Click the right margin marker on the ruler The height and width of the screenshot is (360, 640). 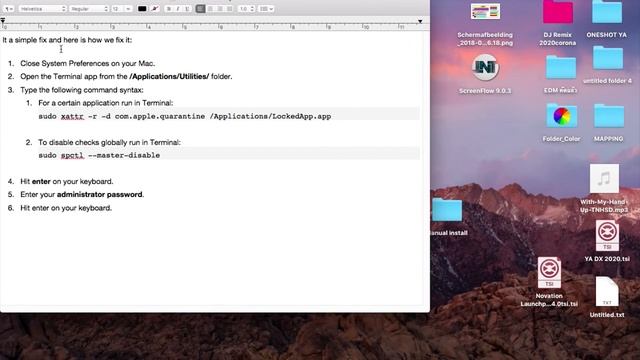[x=420, y=21]
